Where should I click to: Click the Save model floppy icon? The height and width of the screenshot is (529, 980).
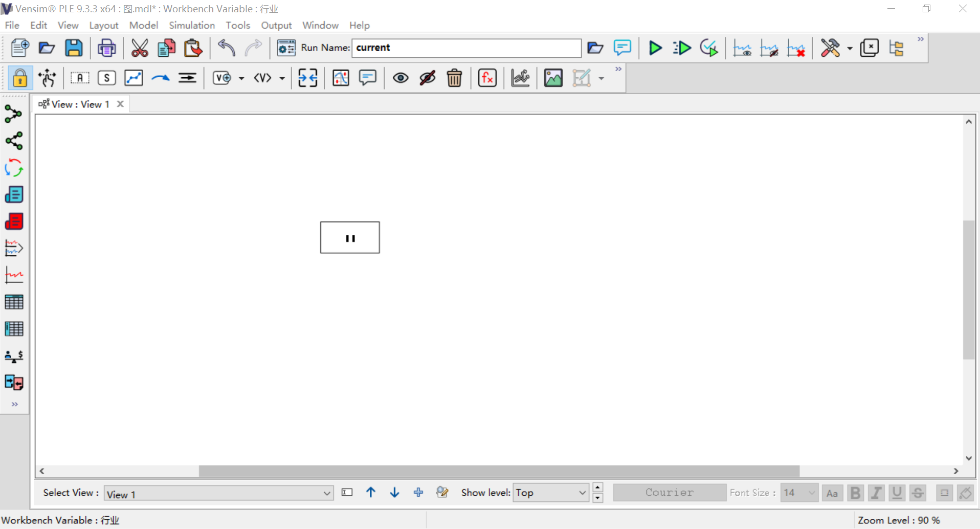[x=74, y=48]
